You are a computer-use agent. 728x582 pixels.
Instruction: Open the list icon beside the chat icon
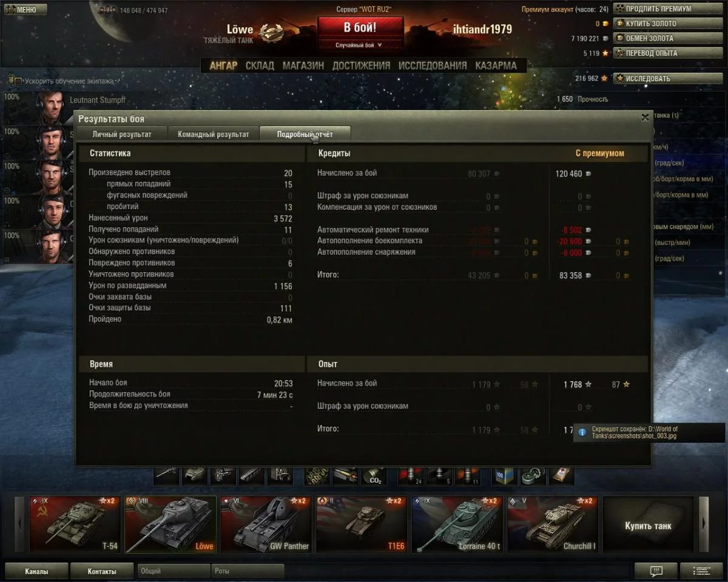point(701,570)
